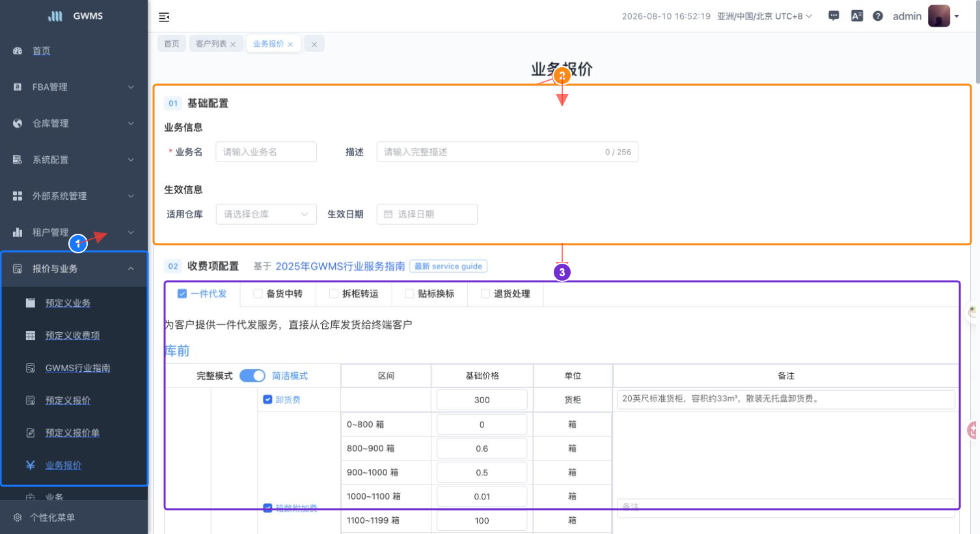Viewport: 980px width, 534px height.
Task: Click the 预定义收费项 table icon
Action: tap(31, 335)
